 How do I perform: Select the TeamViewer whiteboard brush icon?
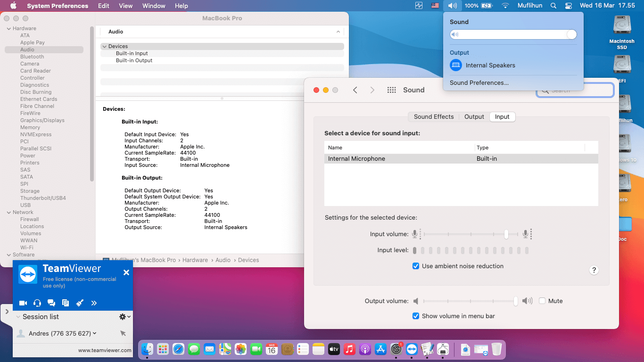[x=80, y=303]
